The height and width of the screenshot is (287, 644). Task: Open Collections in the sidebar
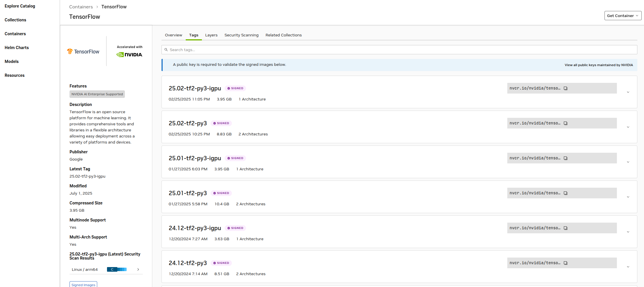pos(15,20)
